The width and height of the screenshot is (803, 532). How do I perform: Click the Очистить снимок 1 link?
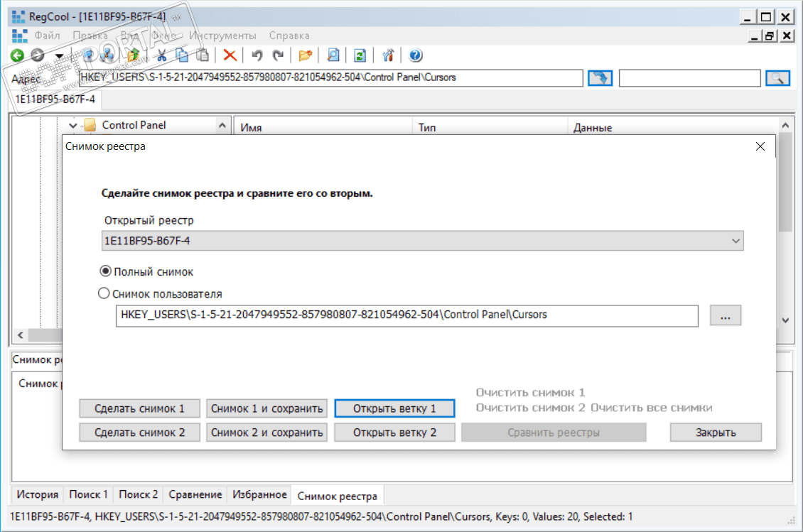530,393
